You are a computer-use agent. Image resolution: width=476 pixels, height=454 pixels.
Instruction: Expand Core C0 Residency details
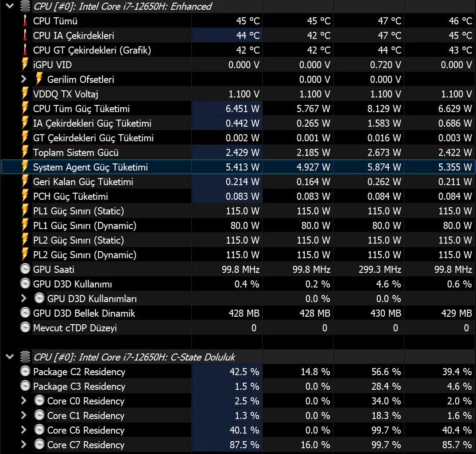coord(24,401)
